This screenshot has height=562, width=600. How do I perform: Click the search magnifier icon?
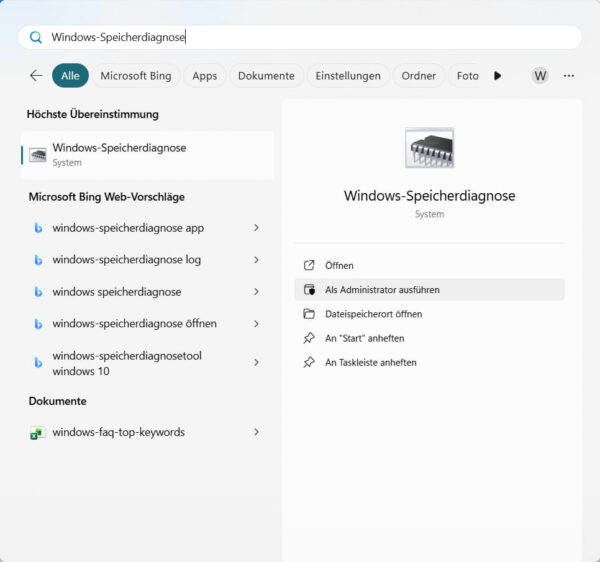point(36,37)
